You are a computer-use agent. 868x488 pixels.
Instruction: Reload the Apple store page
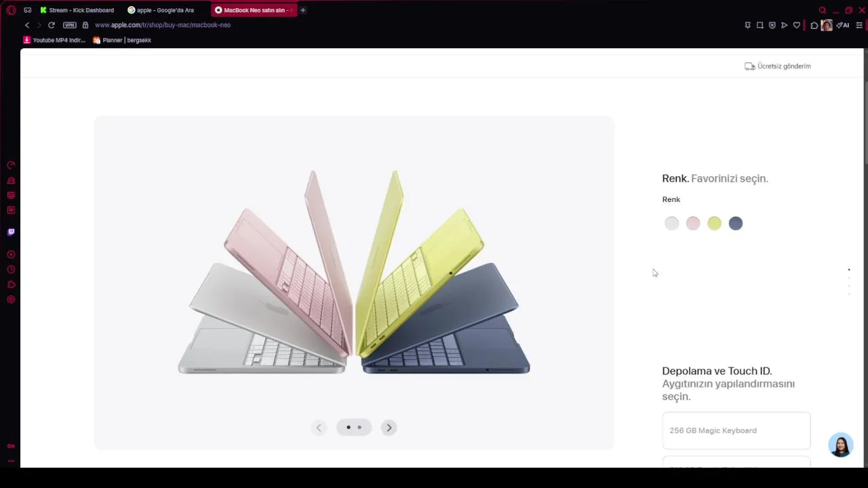tap(51, 25)
